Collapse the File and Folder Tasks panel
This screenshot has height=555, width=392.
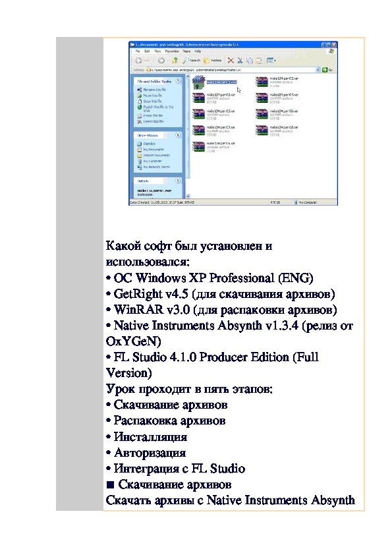click(178, 81)
